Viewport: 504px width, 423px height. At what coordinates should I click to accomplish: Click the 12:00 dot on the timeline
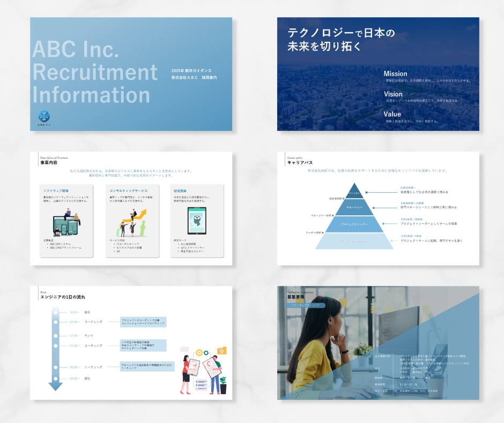click(x=56, y=336)
